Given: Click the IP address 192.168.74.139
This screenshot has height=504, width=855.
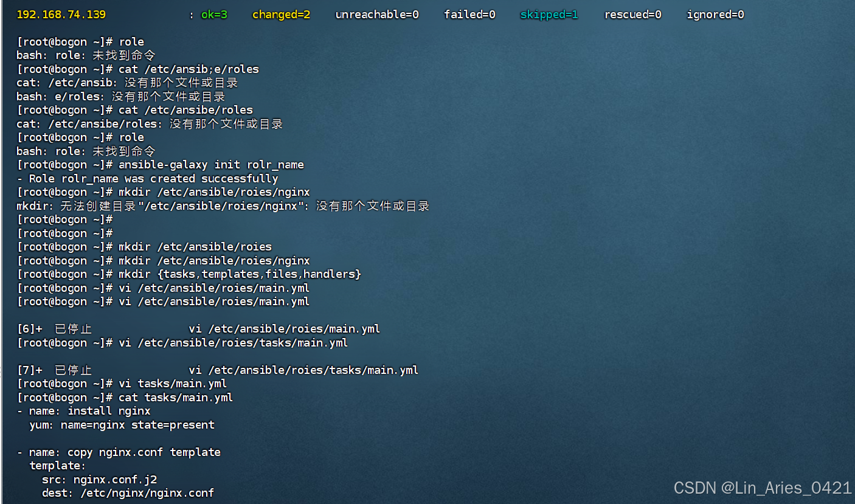Looking at the screenshot, I should [x=61, y=15].
